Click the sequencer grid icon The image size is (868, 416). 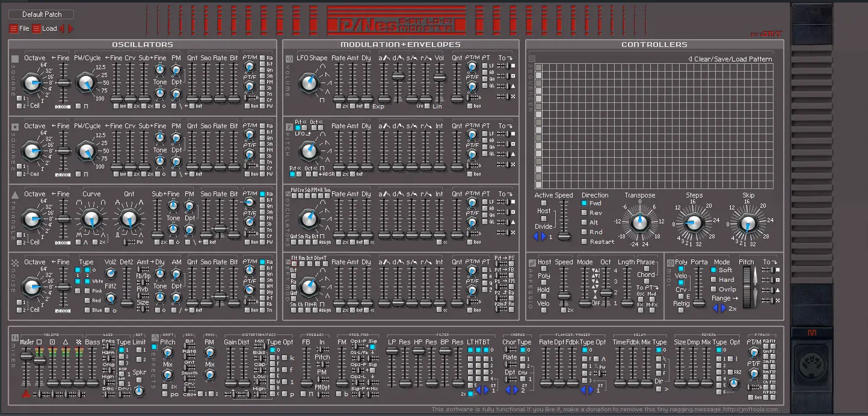[532, 59]
